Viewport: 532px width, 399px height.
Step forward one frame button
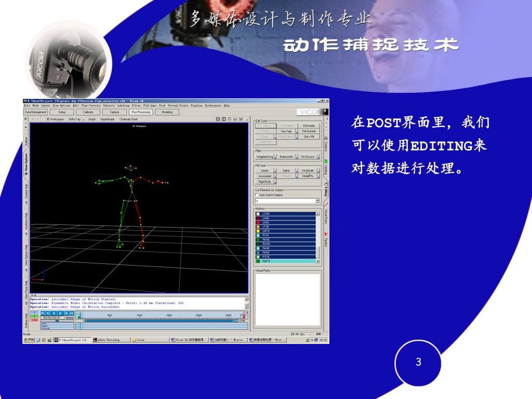tap(66, 313)
